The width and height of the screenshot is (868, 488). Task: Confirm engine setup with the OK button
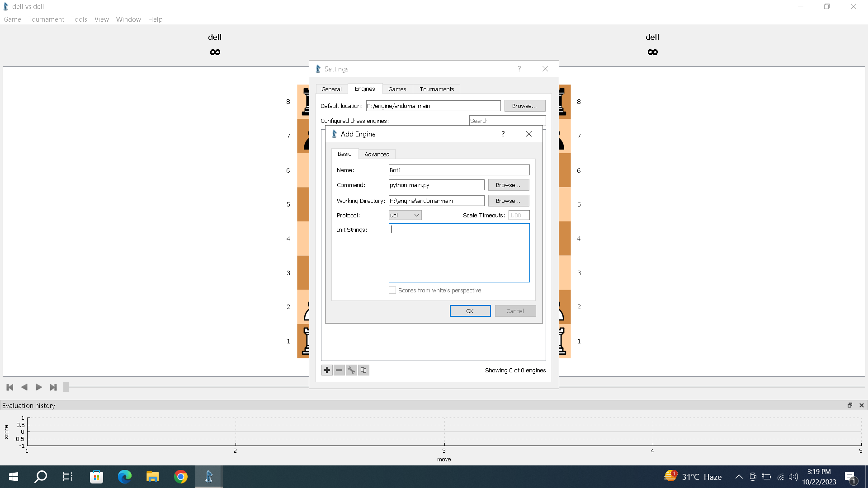470,311
